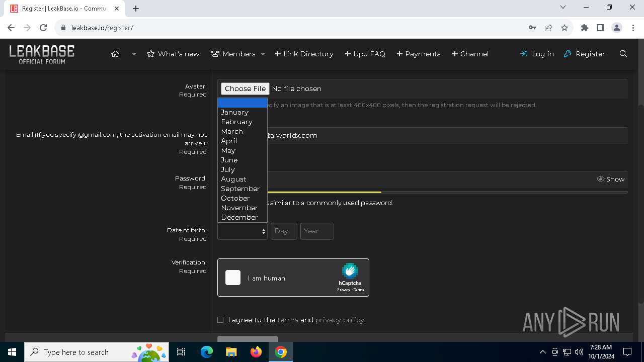This screenshot has height=362, width=644.
Task: Open hCaptcha Terms link
Action: [x=359, y=290]
